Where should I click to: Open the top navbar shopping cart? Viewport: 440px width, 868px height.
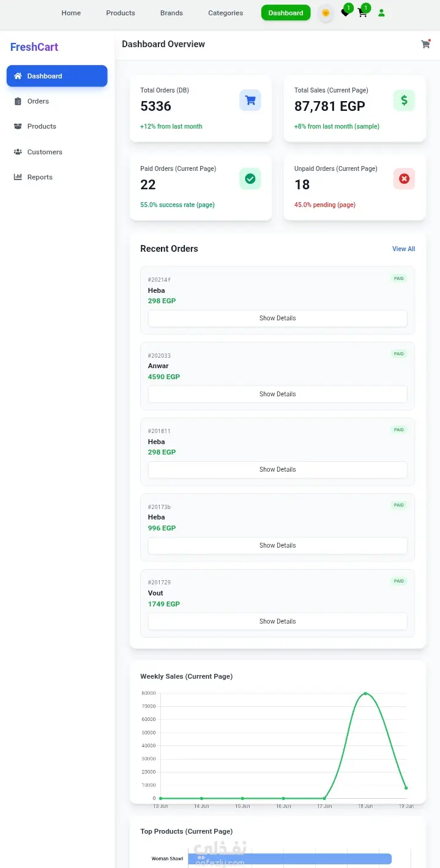tap(362, 13)
